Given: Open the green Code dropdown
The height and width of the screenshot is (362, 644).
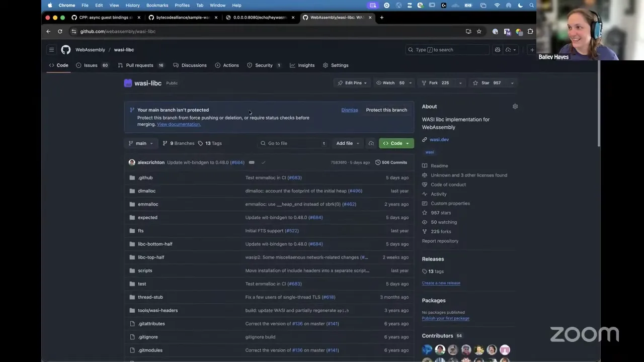Looking at the screenshot, I should tap(396, 143).
